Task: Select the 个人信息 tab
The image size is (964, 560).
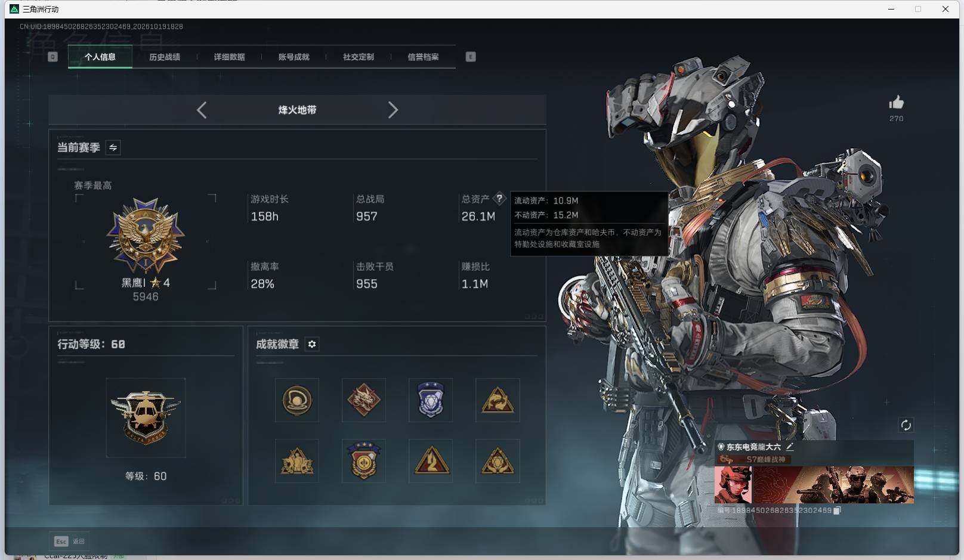Action: pyautogui.click(x=100, y=57)
